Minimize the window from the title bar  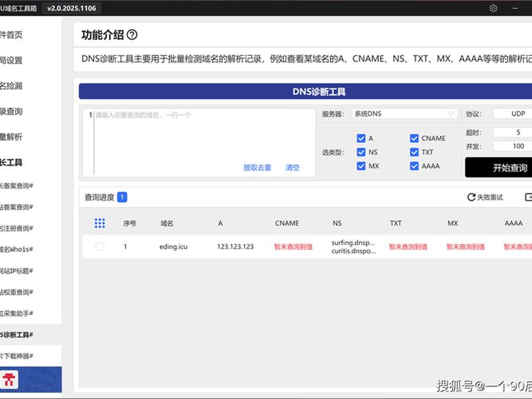(515, 8)
